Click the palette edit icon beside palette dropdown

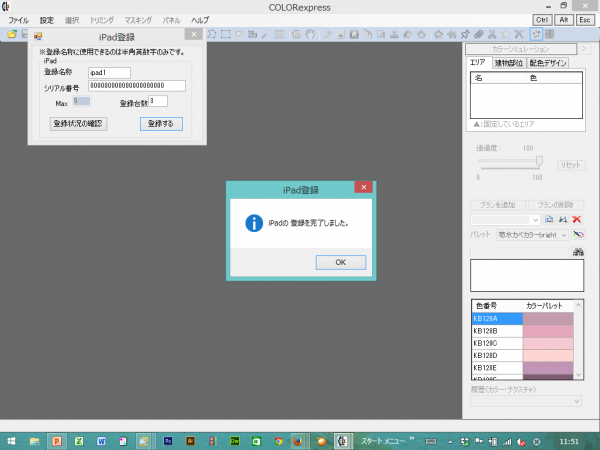(578, 235)
